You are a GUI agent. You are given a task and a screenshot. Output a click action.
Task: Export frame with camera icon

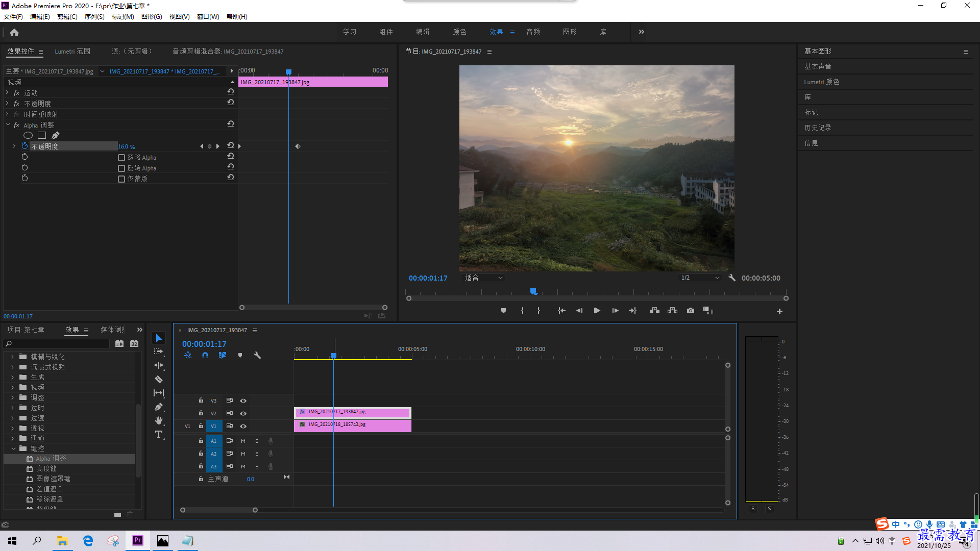coord(691,311)
